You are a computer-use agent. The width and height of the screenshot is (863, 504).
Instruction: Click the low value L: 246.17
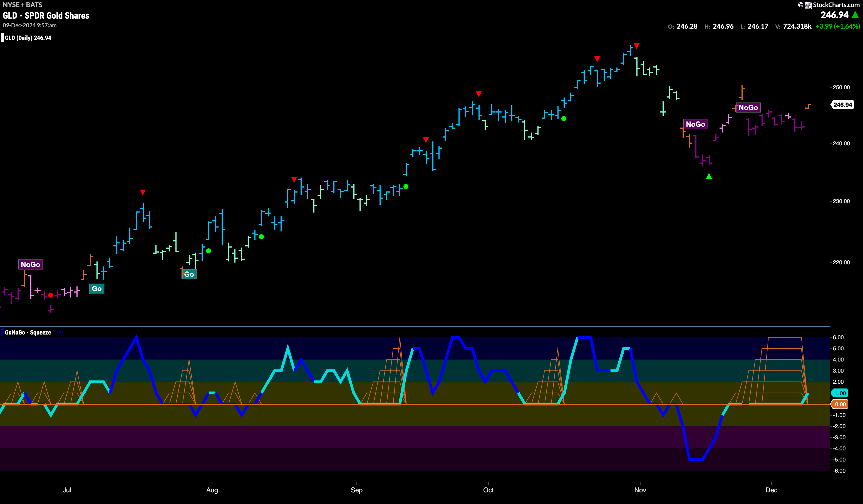pos(754,26)
